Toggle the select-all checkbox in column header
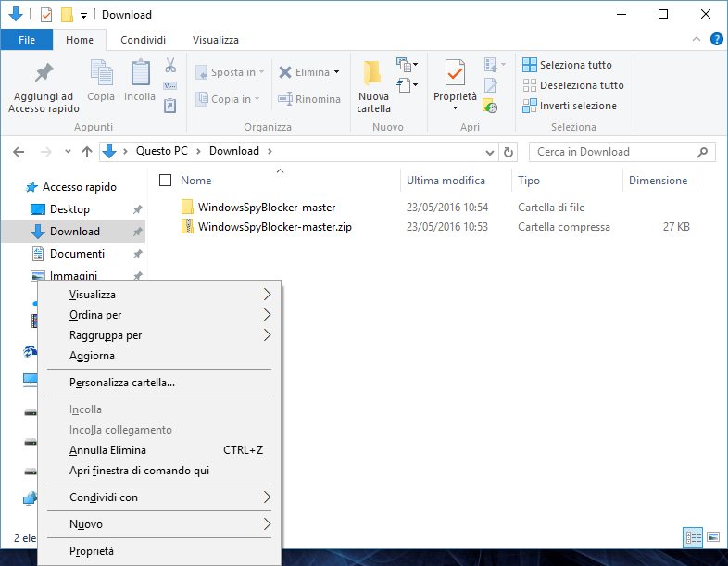 (166, 181)
